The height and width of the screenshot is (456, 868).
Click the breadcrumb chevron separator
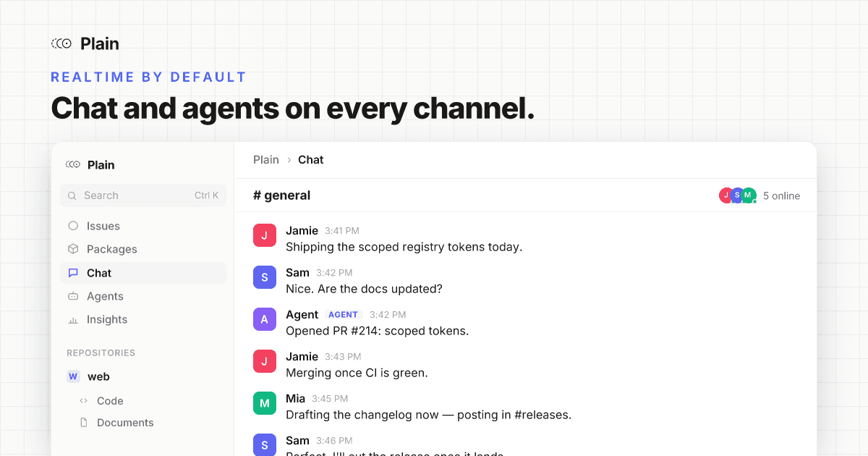click(289, 160)
